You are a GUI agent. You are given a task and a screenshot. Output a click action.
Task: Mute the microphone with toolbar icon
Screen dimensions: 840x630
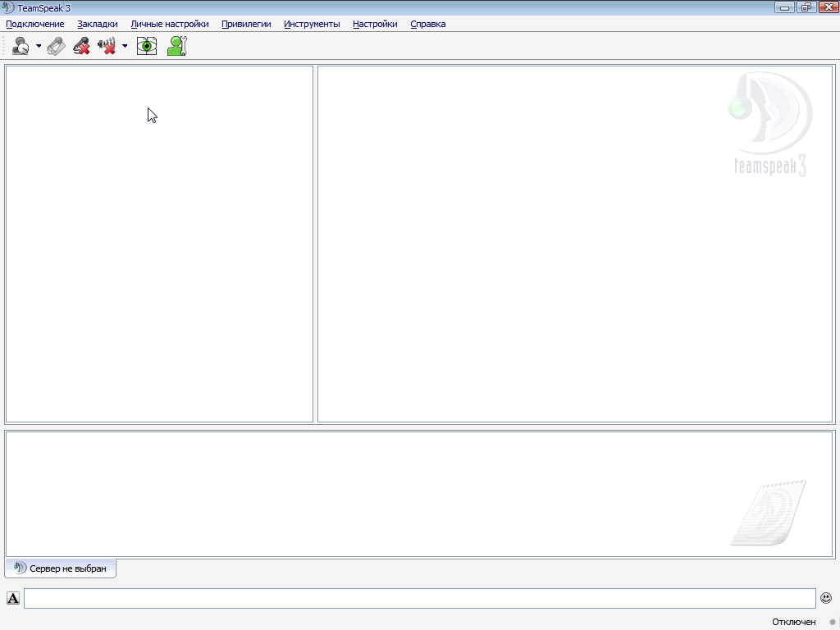click(81, 46)
